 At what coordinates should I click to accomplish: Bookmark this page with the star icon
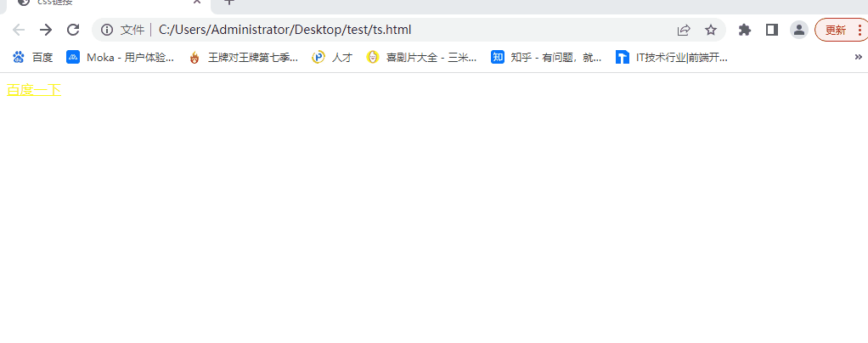[711, 30]
